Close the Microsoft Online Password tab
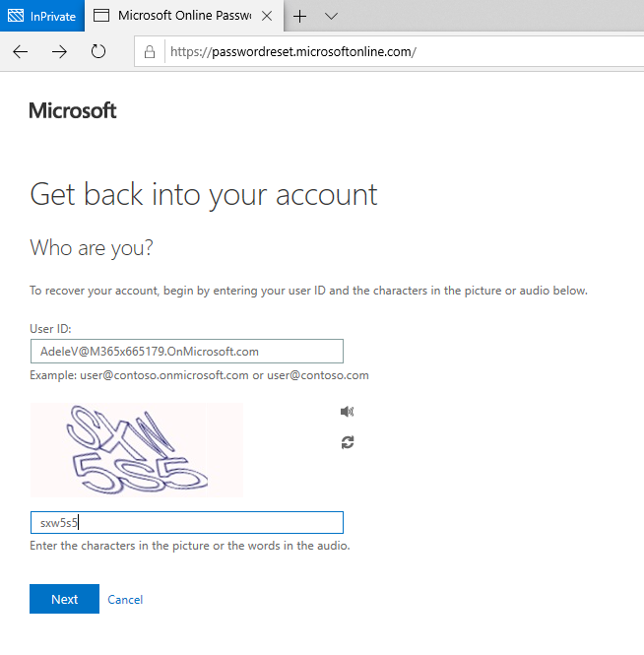Screen dimensions: 644x655 click(267, 16)
